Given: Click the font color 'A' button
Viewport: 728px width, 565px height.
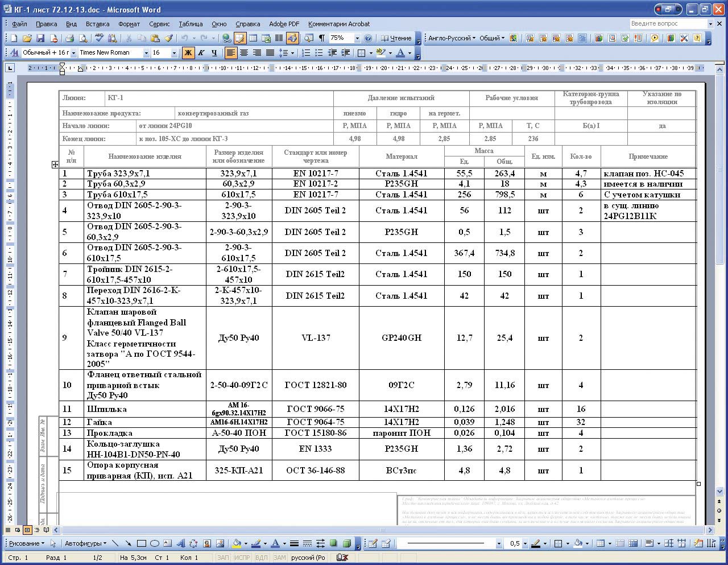Looking at the screenshot, I should tap(400, 53).
